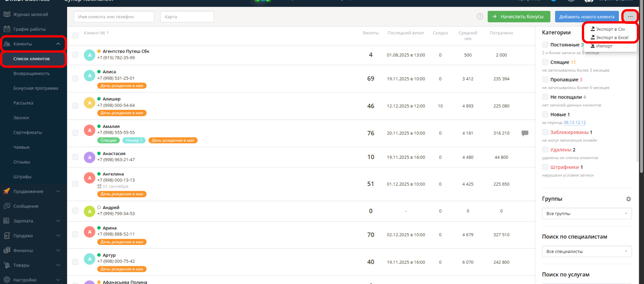Open the three-dots more options menu
The height and width of the screenshot is (284, 644).
[630, 16]
